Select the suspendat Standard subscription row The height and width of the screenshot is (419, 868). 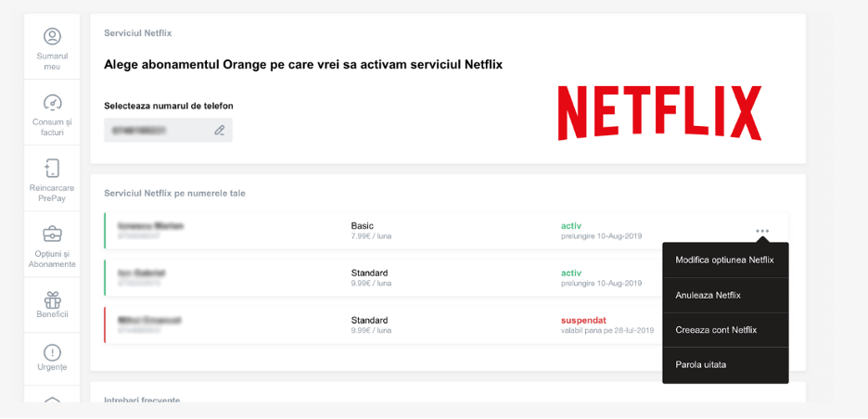coord(371,324)
